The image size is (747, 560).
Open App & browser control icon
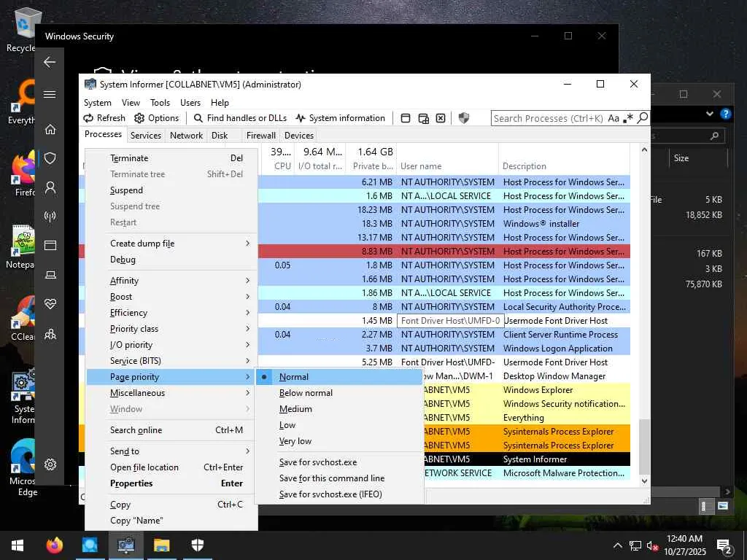pyautogui.click(x=50, y=245)
